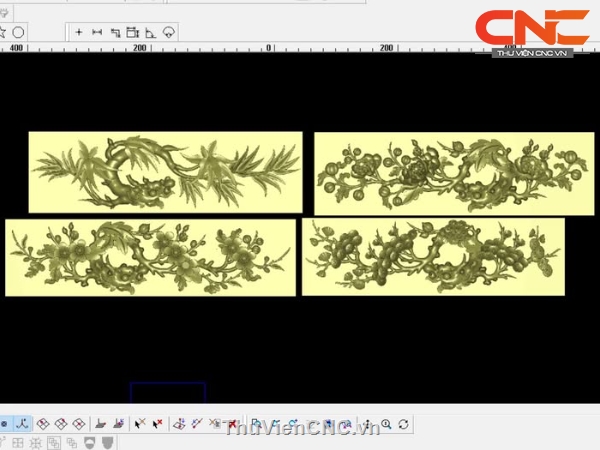Select the circle drawing tool
This screenshot has width=600, height=450.
[x=18, y=32]
